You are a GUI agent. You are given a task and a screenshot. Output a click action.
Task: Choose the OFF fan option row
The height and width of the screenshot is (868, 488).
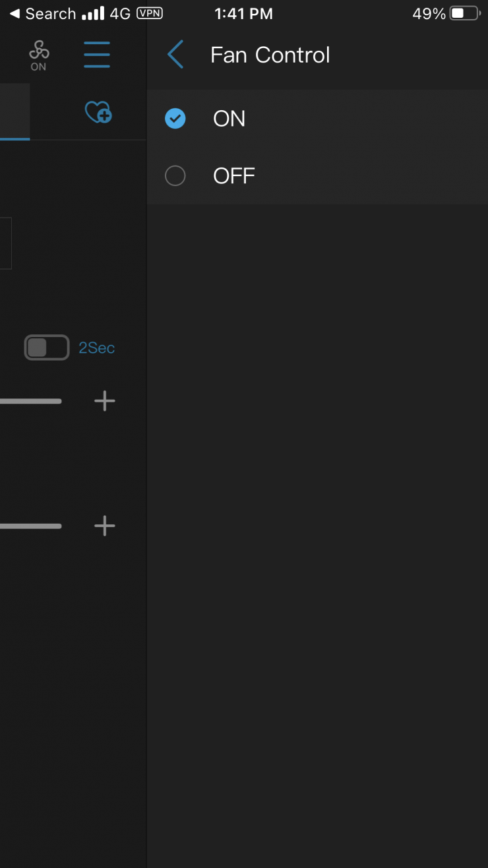317,176
